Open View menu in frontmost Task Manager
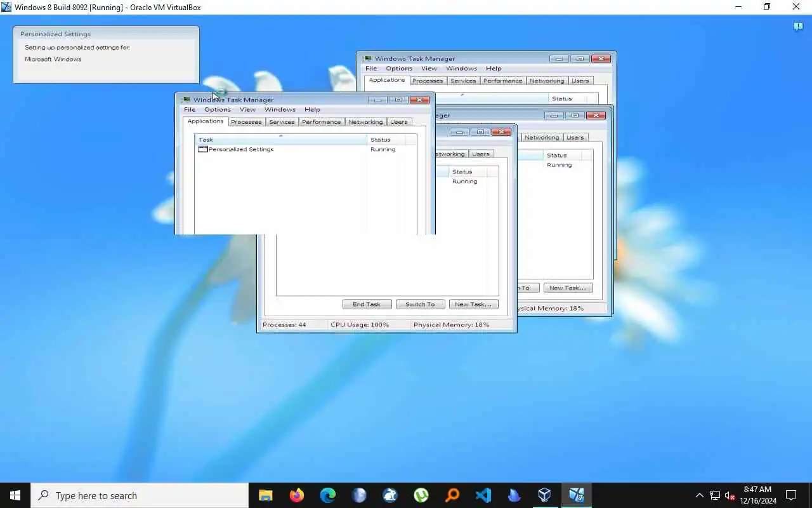This screenshot has width=812, height=508. pos(247,109)
